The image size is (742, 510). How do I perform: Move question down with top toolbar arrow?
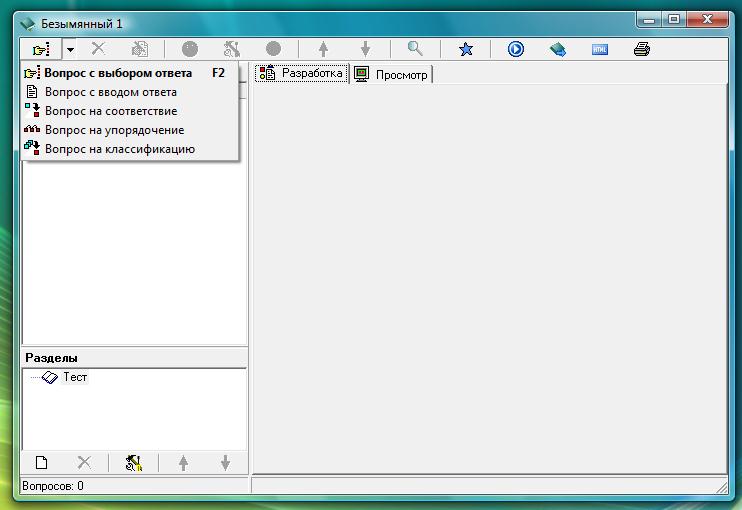(x=365, y=49)
